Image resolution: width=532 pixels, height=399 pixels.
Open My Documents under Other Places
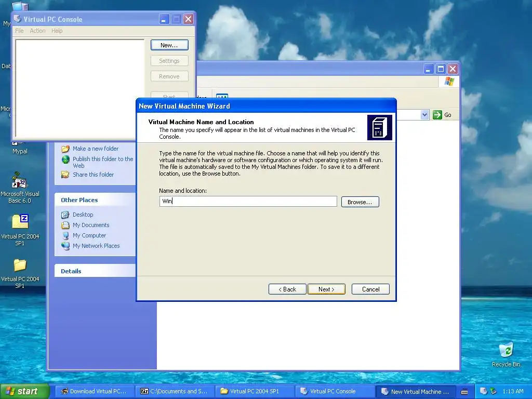pyautogui.click(x=91, y=225)
